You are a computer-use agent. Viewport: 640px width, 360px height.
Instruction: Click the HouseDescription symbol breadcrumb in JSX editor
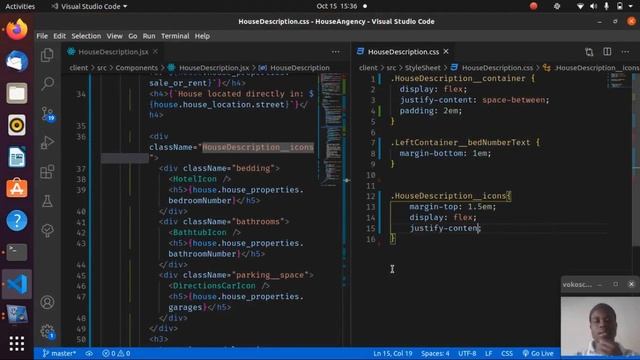coord(300,68)
